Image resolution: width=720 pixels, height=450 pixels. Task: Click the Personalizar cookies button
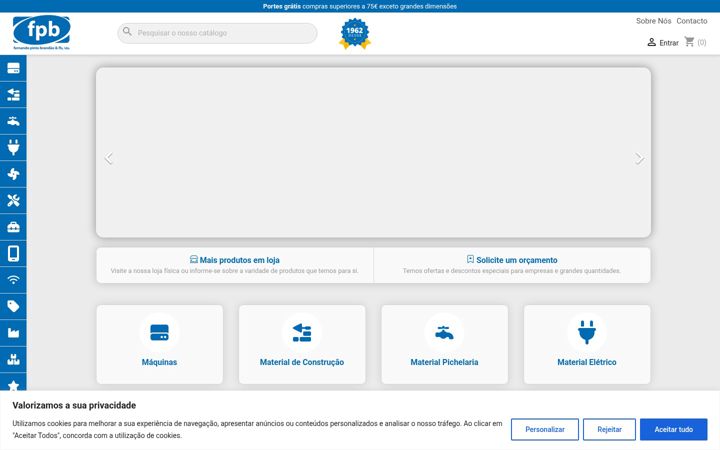pos(545,429)
